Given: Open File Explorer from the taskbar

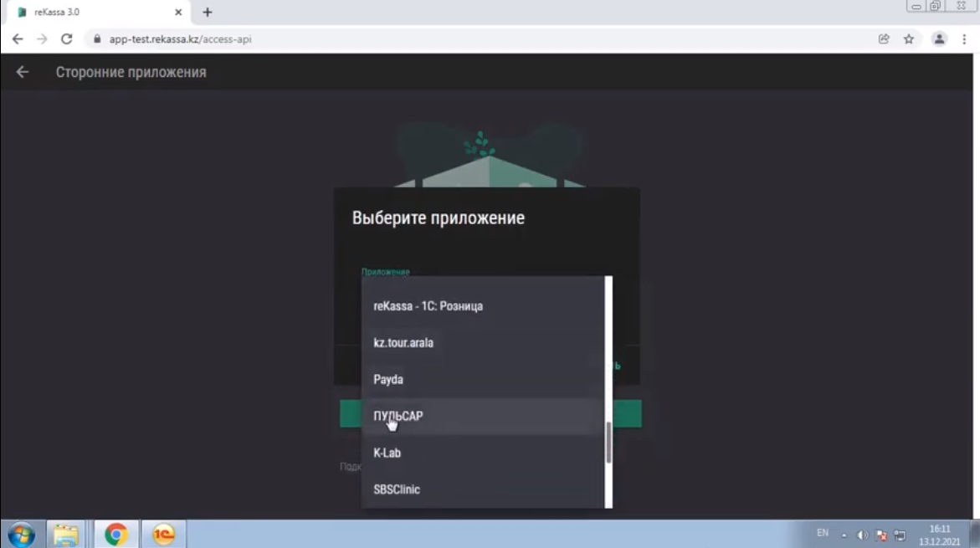Looking at the screenshot, I should [x=65, y=535].
